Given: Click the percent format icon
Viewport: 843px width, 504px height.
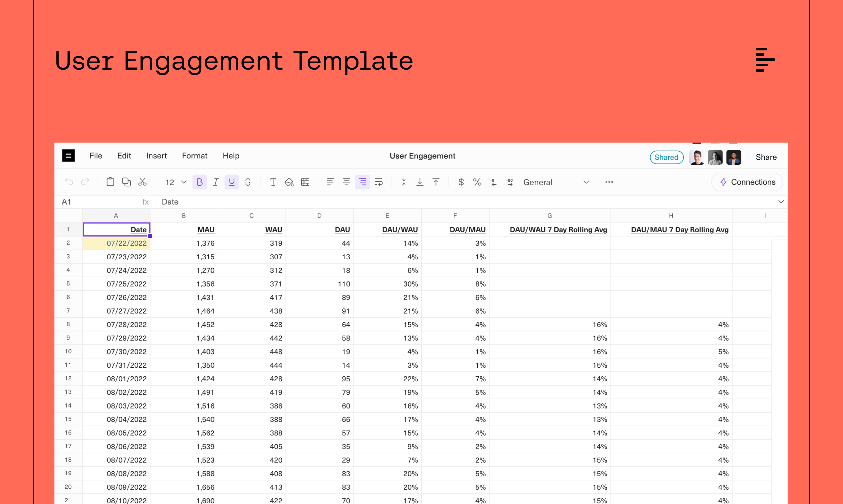Looking at the screenshot, I should [x=477, y=182].
